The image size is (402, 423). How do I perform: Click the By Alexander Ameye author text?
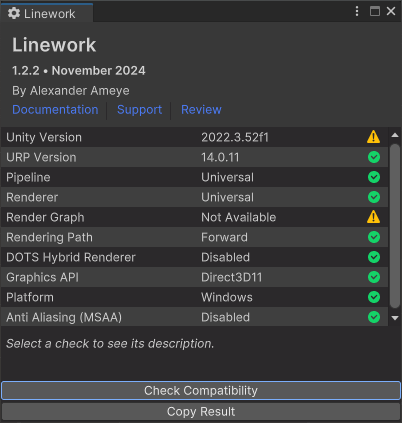71,91
